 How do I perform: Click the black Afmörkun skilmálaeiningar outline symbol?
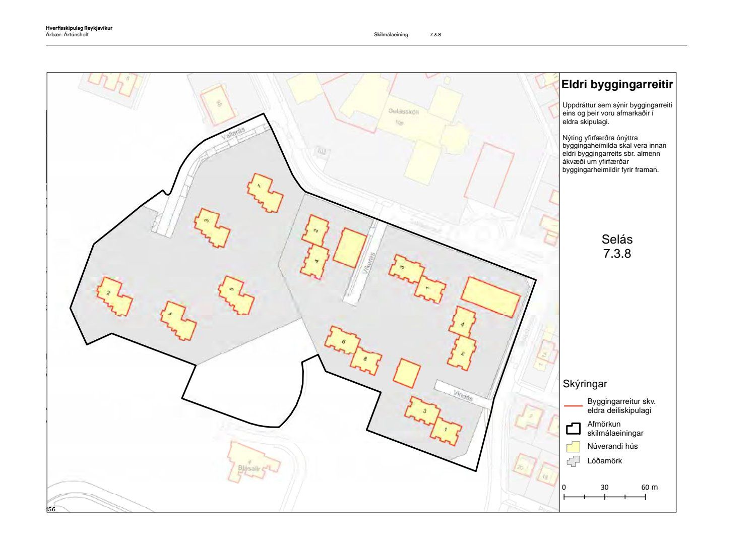pos(573,429)
